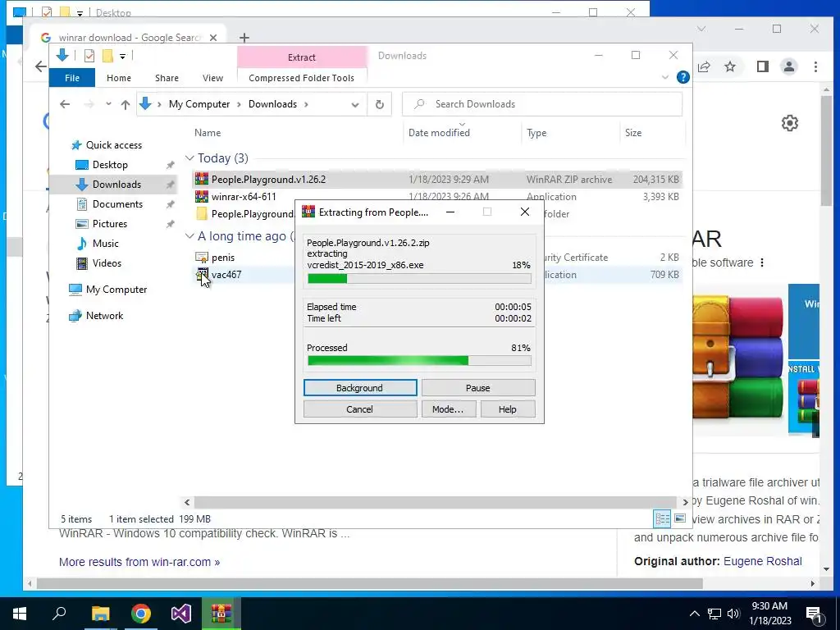Go up one folder level
This screenshot has height=630, width=840.
coord(126,104)
